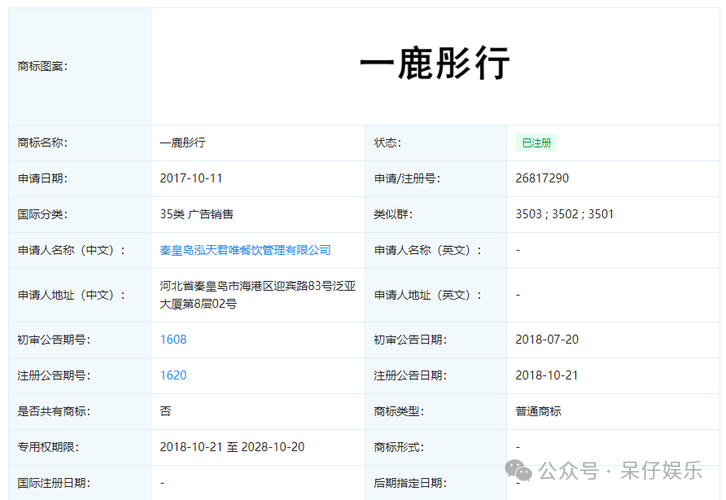This screenshot has height=500, width=726.
Task: Click the 申请人名称（中文） label
Action: 71,250
